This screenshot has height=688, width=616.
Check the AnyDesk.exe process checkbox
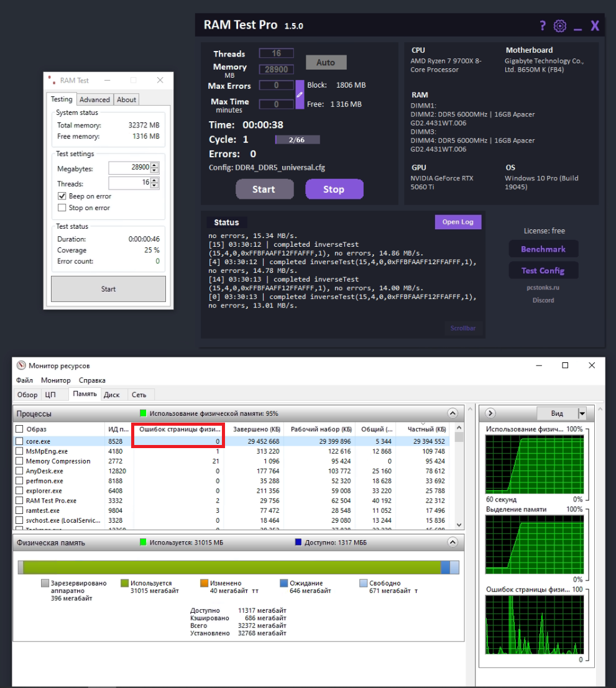pos(19,471)
